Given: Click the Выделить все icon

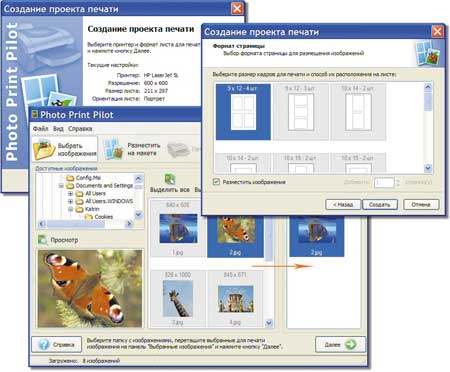Looking at the screenshot, I should click(x=170, y=179).
